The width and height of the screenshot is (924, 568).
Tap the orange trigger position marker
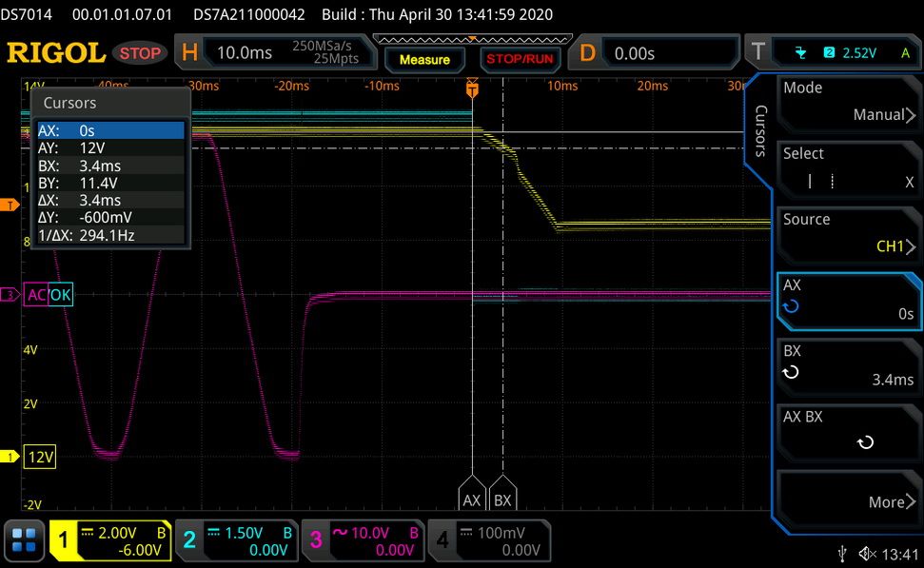pyautogui.click(x=472, y=88)
